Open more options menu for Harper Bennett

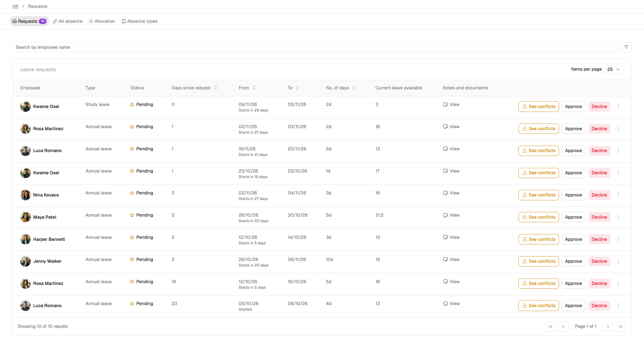(618, 239)
